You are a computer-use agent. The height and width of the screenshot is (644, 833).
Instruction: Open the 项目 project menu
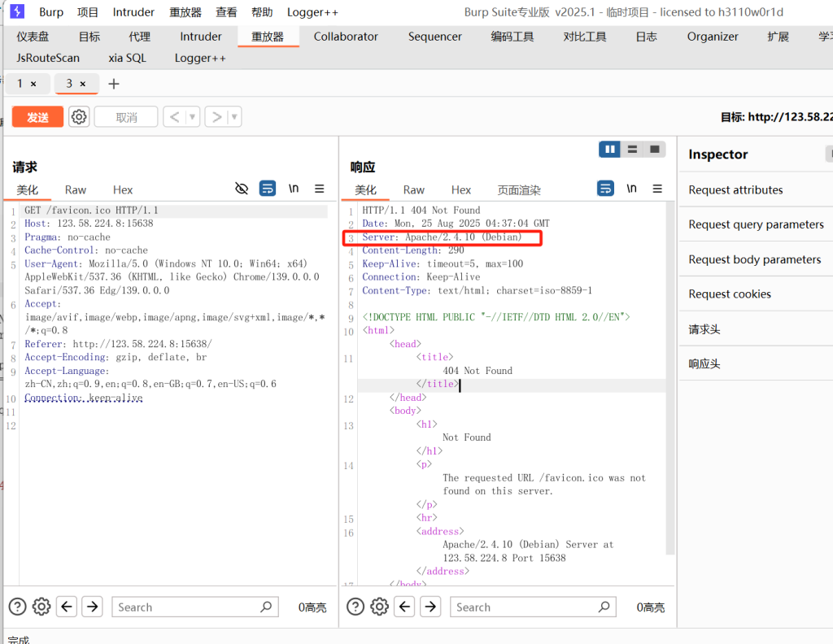[x=88, y=12]
